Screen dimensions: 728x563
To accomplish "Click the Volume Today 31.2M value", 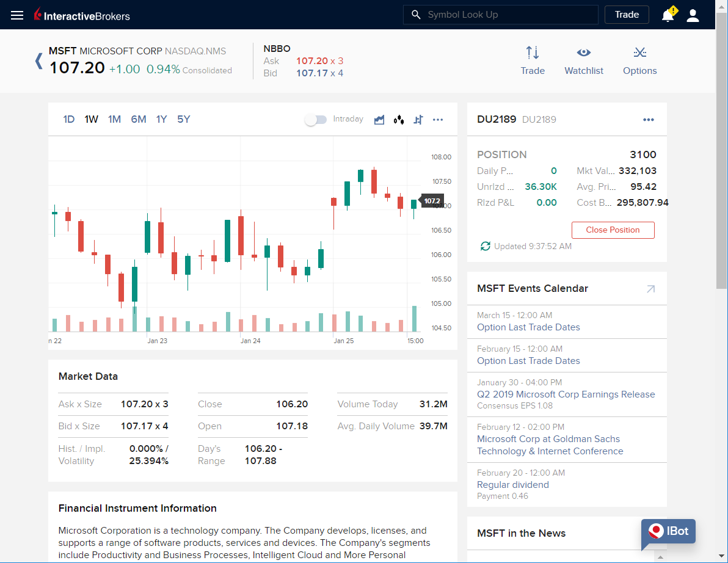I will coord(433,404).
